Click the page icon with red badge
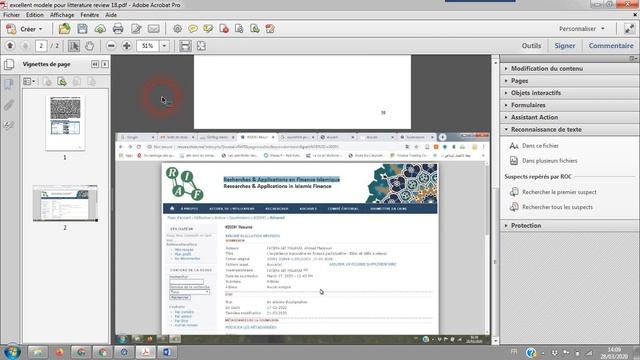 [224, 29]
